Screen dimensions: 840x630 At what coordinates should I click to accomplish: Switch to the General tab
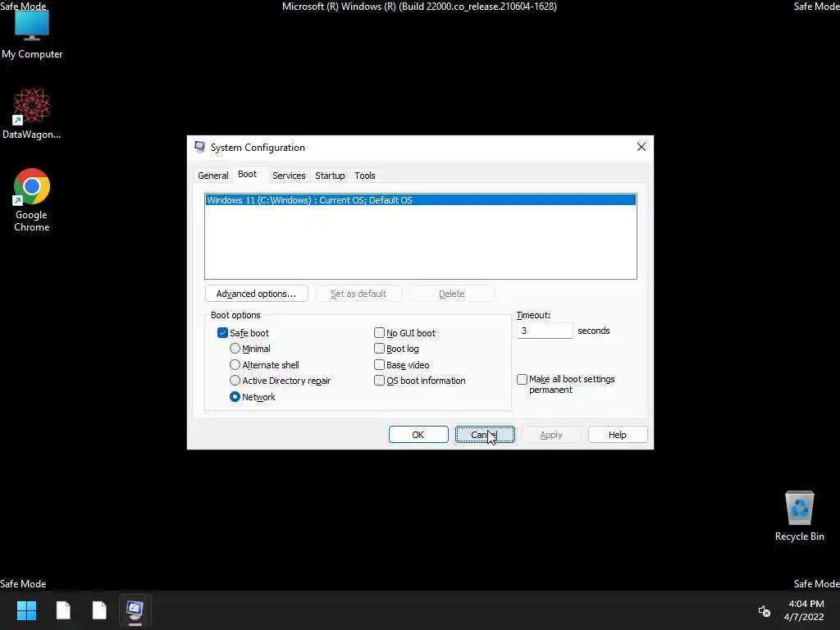click(x=212, y=176)
